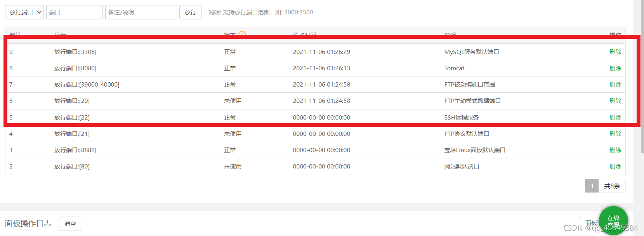644x236 pixels.
Task: Focus the 备注/说明 remark input field
Action: pos(141,12)
